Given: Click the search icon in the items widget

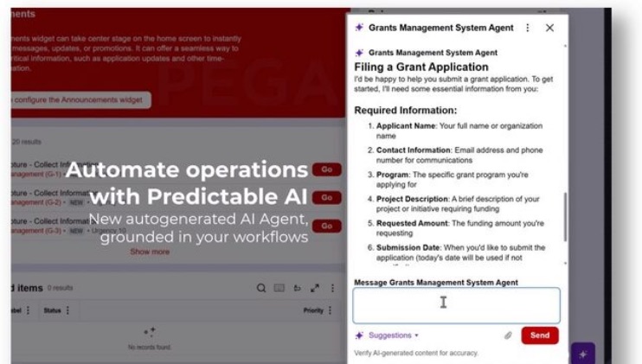Looking at the screenshot, I should (x=261, y=288).
